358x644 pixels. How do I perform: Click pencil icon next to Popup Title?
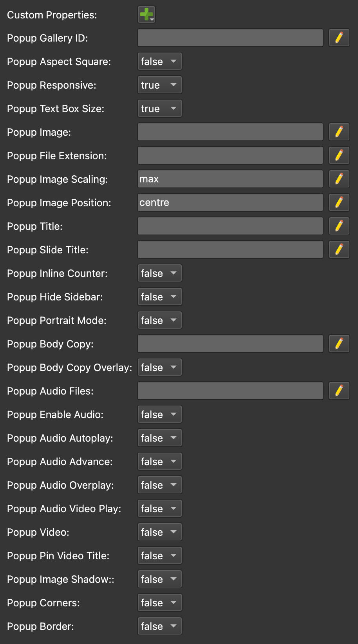(x=339, y=226)
